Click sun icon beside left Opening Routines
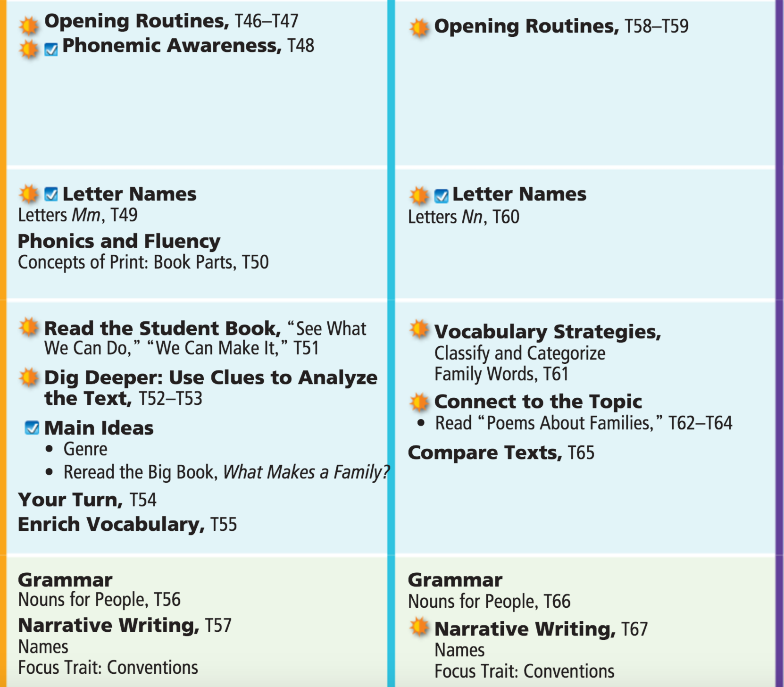The height and width of the screenshot is (687, 784). (x=29, y=25)
